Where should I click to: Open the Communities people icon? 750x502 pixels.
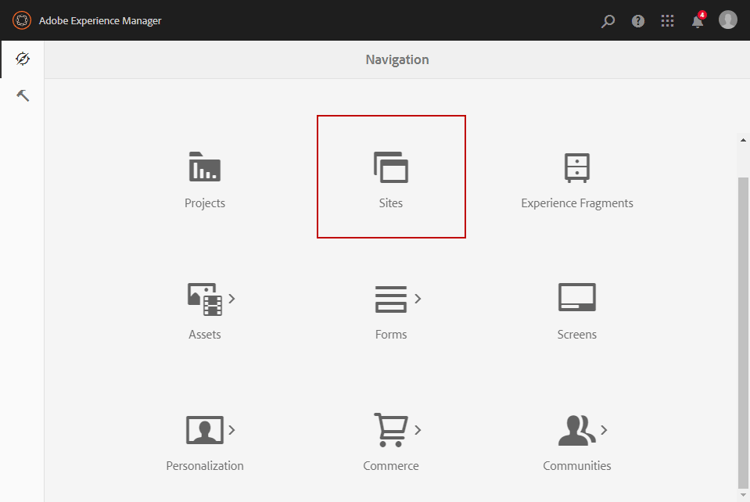(577, 430)
